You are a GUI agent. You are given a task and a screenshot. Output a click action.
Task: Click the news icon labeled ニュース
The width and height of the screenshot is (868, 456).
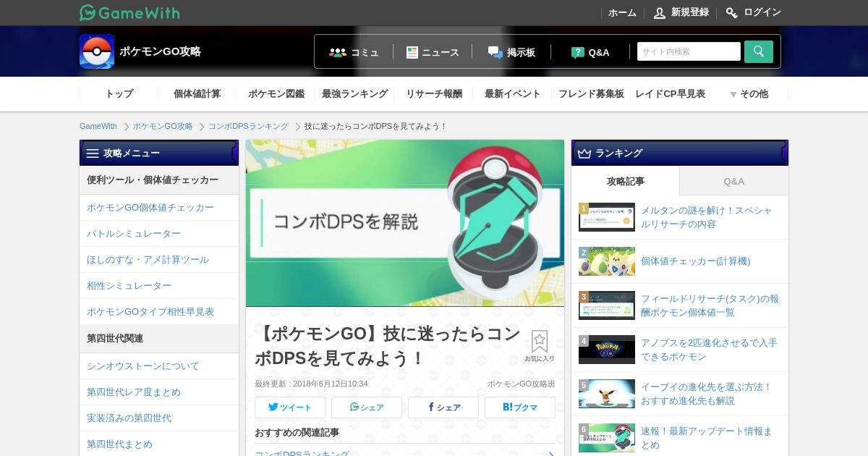[412, 52]
